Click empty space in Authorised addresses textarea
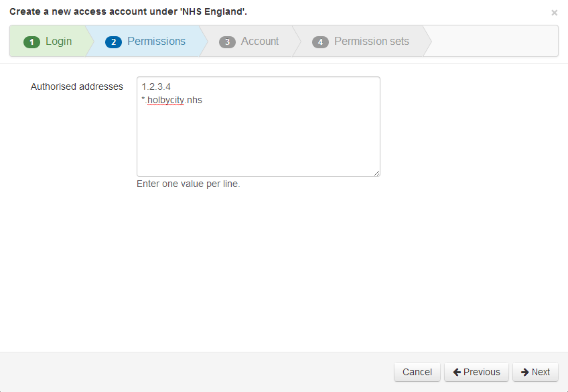 coord(258,141)
